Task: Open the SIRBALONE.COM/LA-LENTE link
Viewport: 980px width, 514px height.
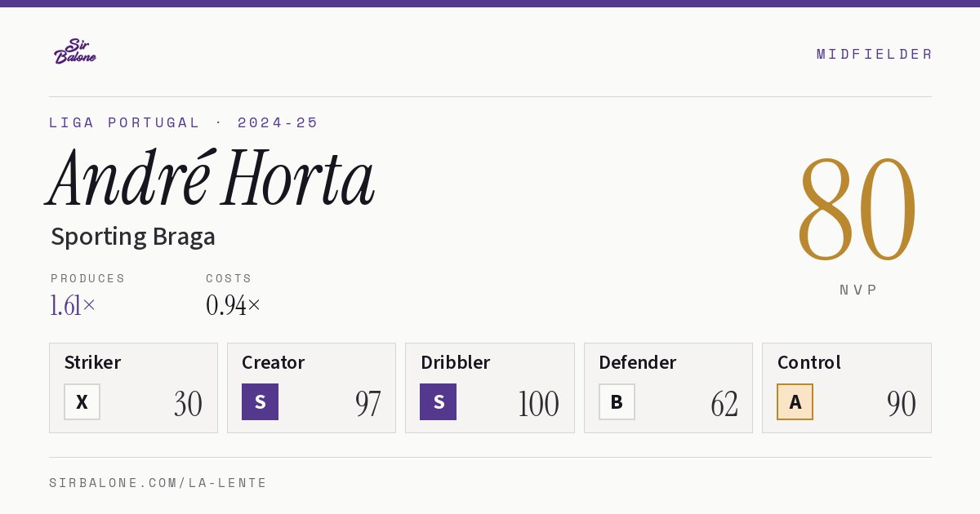Action: 158,483
